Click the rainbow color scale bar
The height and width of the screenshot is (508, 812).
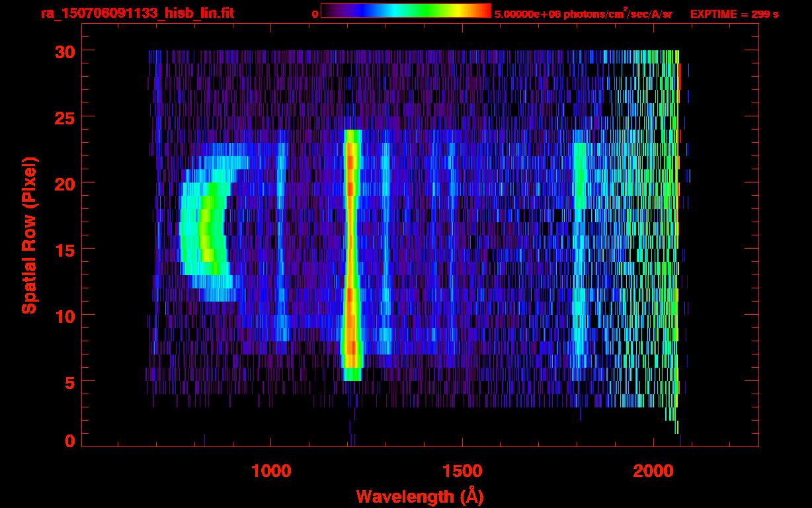tap(406, 11)
